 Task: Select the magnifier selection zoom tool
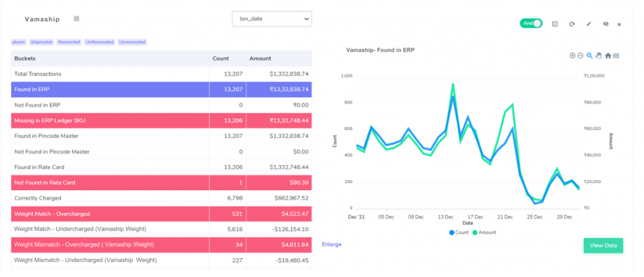click(x=589, y=55)
